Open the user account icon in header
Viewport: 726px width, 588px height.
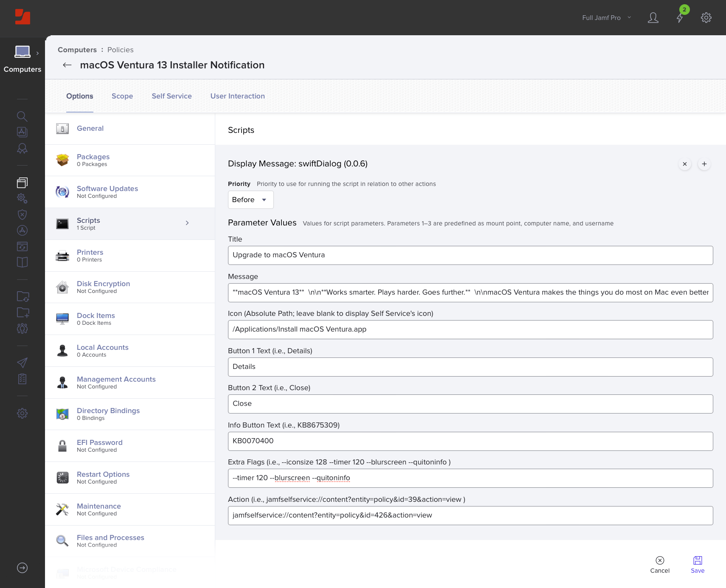(x=653, y=17)
